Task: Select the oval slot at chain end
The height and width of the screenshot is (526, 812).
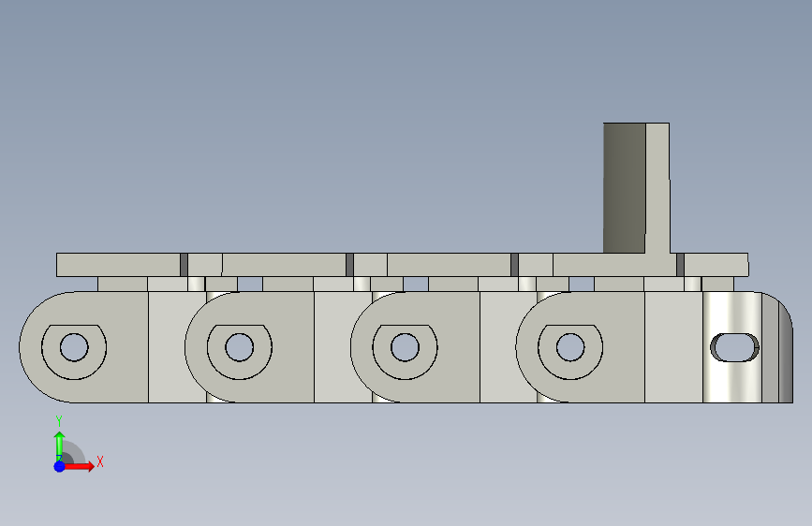Action: (x=735, y=347)
